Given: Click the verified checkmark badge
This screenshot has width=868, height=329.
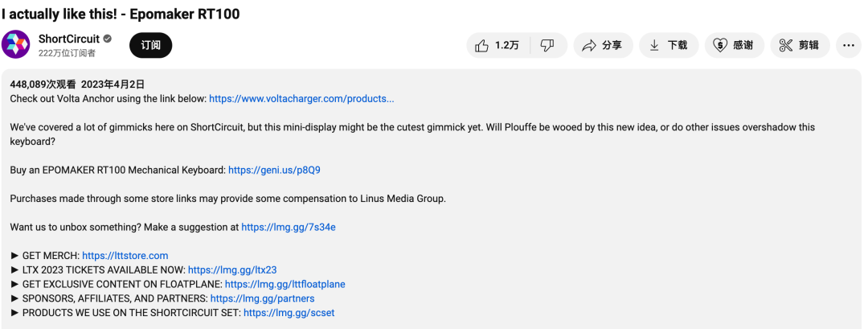Looking at the screenshot, I should pos(107,39).
